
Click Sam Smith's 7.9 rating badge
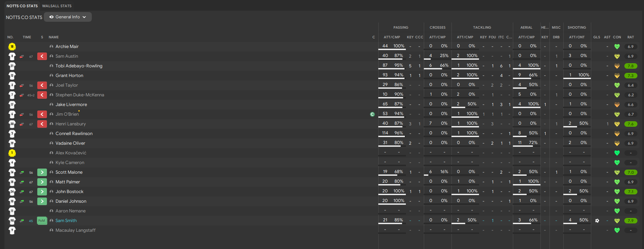pos(631,221)
